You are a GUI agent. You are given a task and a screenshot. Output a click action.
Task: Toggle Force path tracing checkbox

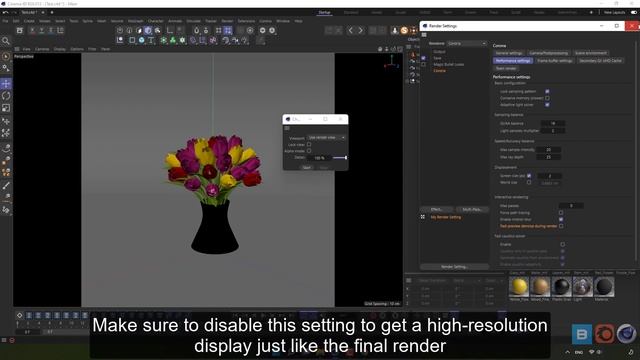[561, 213]
